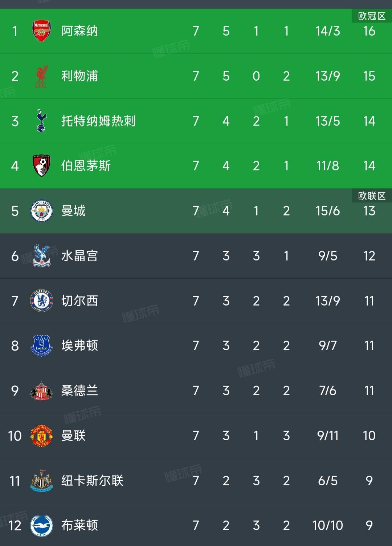Open team name 阿森纳
This screenshot has width=392, height=546.
(79, 31)
